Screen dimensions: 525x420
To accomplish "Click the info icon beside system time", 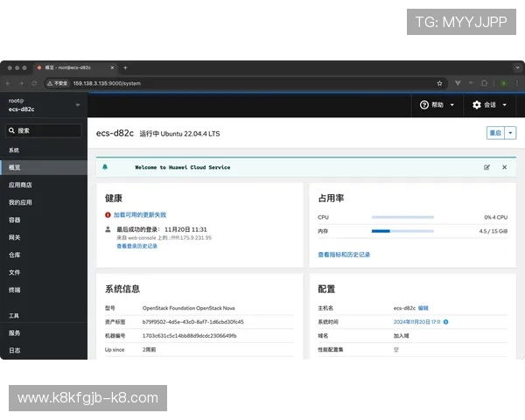I will pyautogui.click(x=446, y=322).
